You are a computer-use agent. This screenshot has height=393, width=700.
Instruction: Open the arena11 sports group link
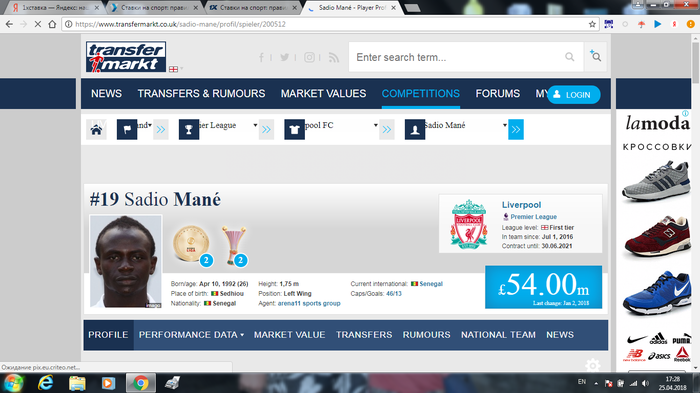[309, 303]
